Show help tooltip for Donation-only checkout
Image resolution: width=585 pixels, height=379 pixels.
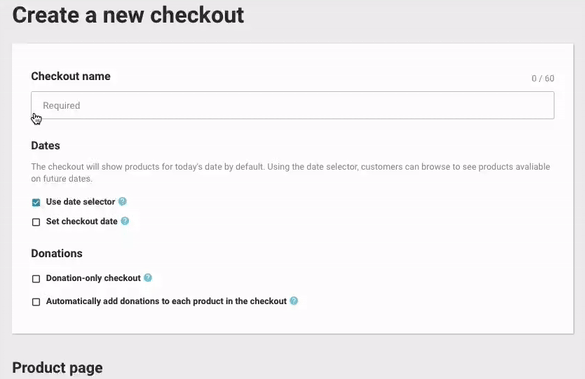pos(148,278)
